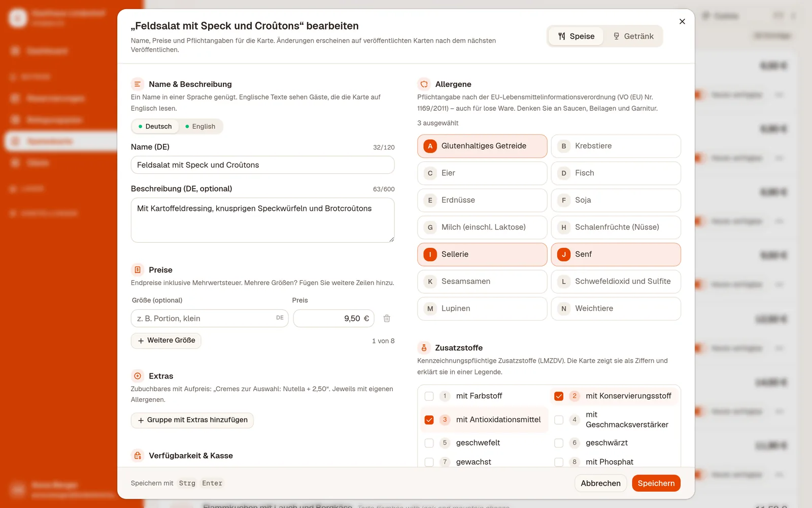The height and width of the screenshot is (508, 812).
Task: Check 'mit Geschmacksverstärker' additive checkbox
Action: tap(559, 420)
